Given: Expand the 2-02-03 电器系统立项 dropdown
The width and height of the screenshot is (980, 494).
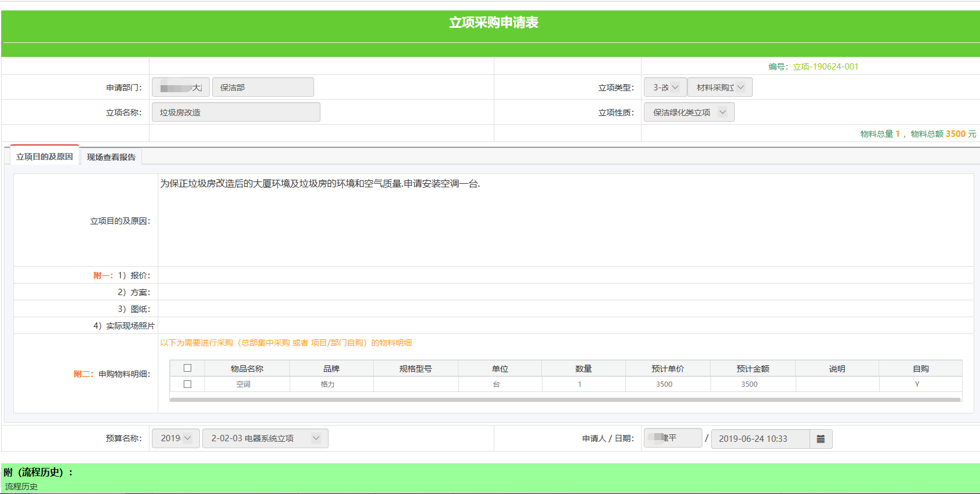Looking at the screenshot, I should tap(265, 438).
